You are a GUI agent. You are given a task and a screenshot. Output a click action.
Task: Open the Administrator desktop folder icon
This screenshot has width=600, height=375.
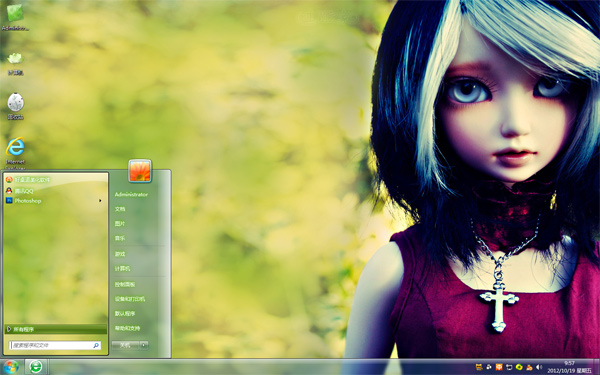coord(15,16)
